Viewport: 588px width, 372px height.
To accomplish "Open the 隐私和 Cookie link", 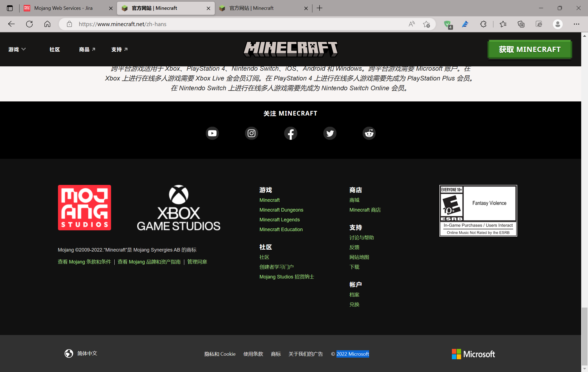I will (x=220, y=354).
